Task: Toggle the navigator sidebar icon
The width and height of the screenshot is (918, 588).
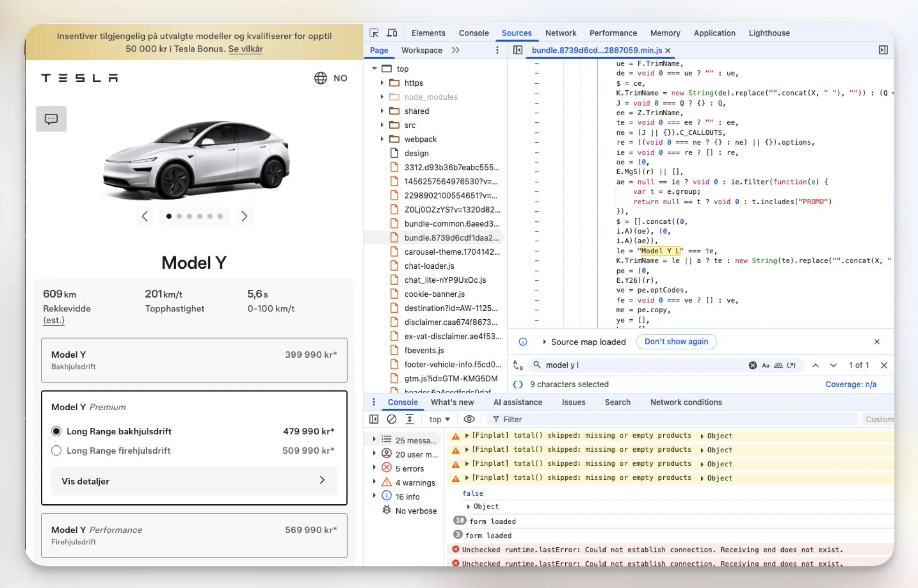Action: [x=518, y=50]
